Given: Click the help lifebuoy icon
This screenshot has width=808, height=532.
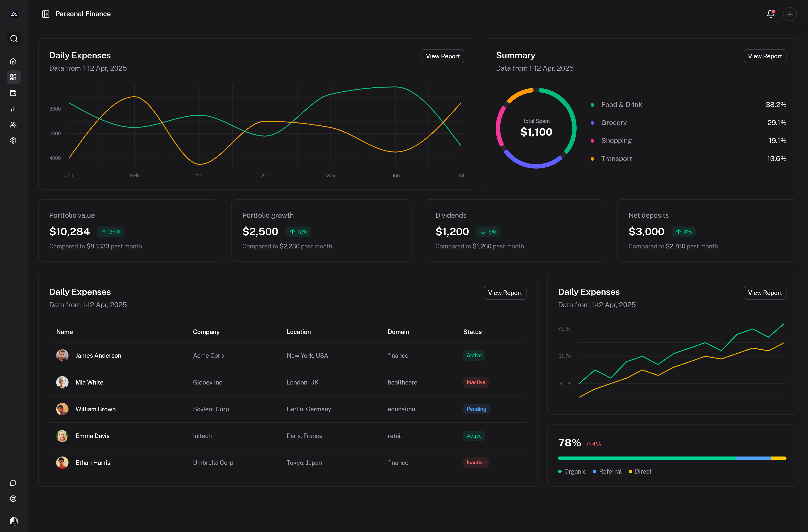Looking at the screenshot, I should pyautogui.click(x=13, y=498).
